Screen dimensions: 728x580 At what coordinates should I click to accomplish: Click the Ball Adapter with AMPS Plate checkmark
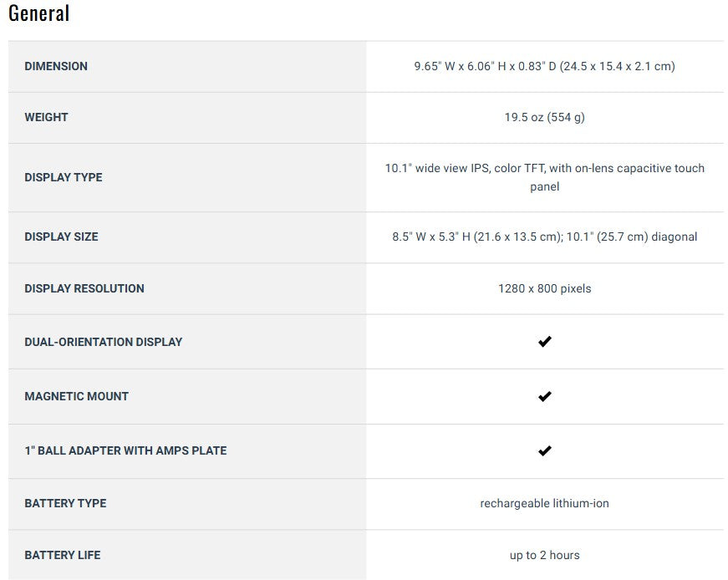coord(544,450)
